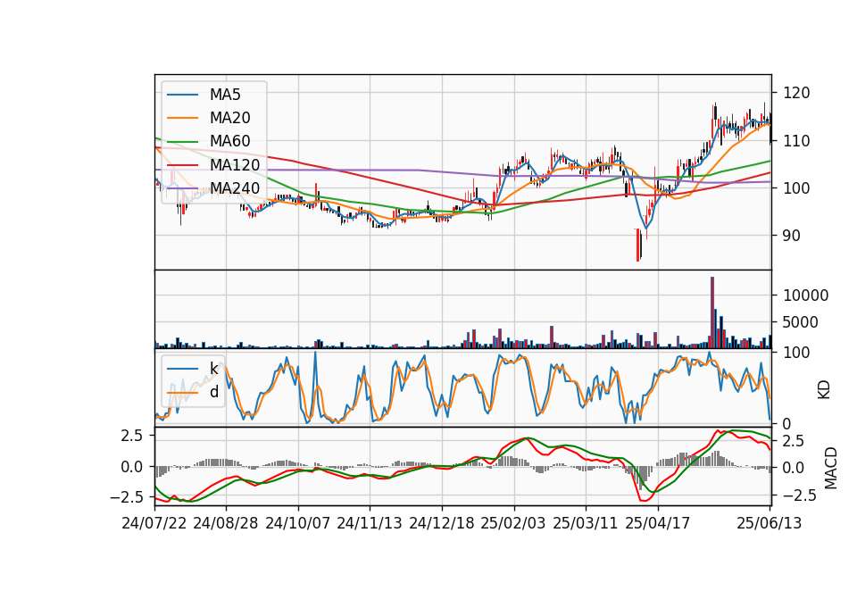Click the KD axis title

(x=824, y=390)
